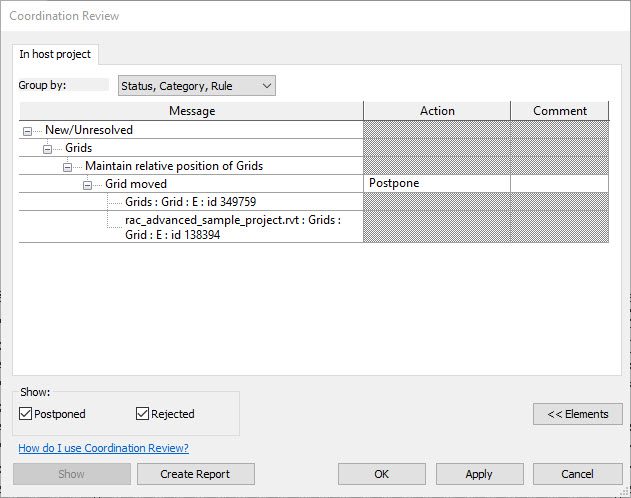Image resolution: width=631 pixels, height=498 pixels.
Task: Open the Postpone action cell
Action: tap(436, 184)
